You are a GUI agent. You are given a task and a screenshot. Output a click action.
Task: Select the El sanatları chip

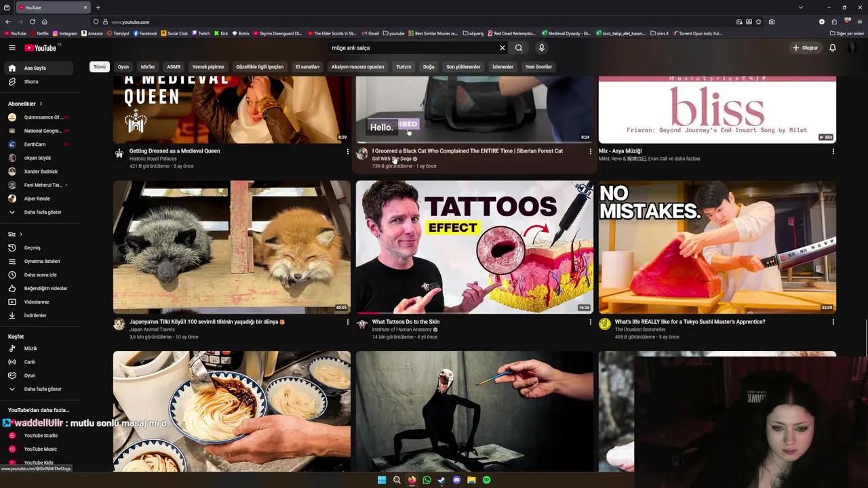307,66
